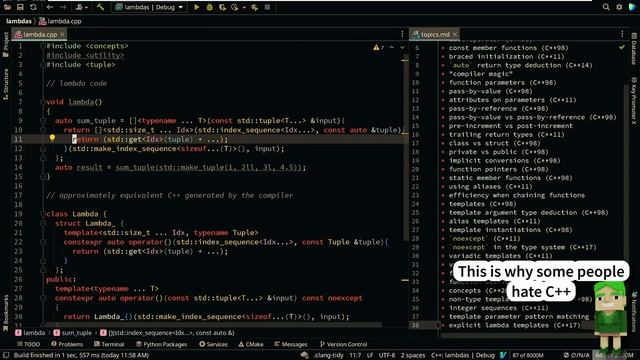This screenshot has width=640, height=360.
Task: Open the Database tool window
Action: pos(634,49)
